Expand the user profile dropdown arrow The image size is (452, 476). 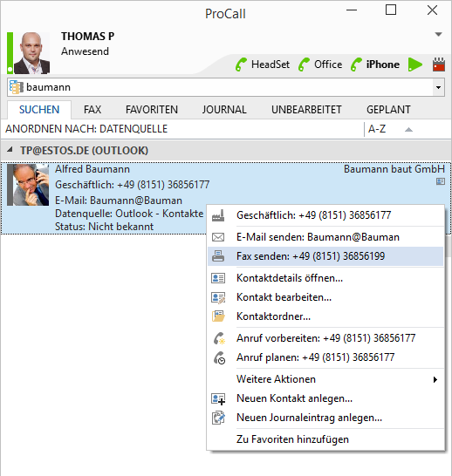point(438,34)
